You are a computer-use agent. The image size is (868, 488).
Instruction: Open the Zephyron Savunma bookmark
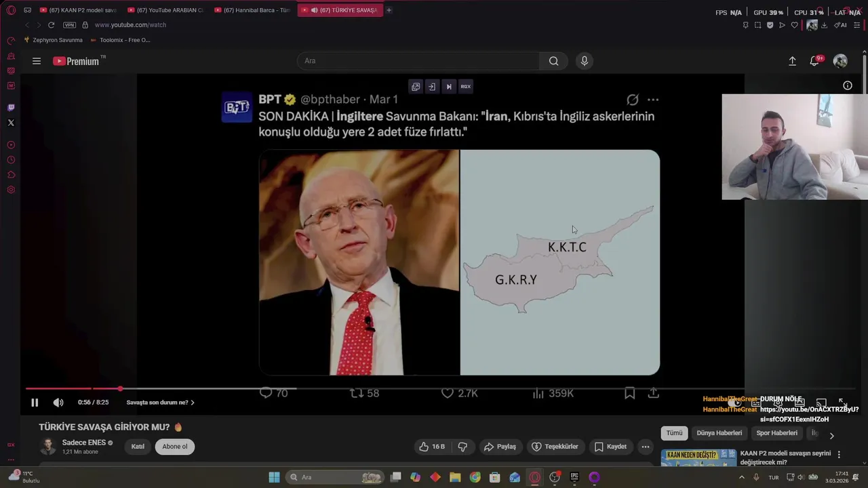54,40
